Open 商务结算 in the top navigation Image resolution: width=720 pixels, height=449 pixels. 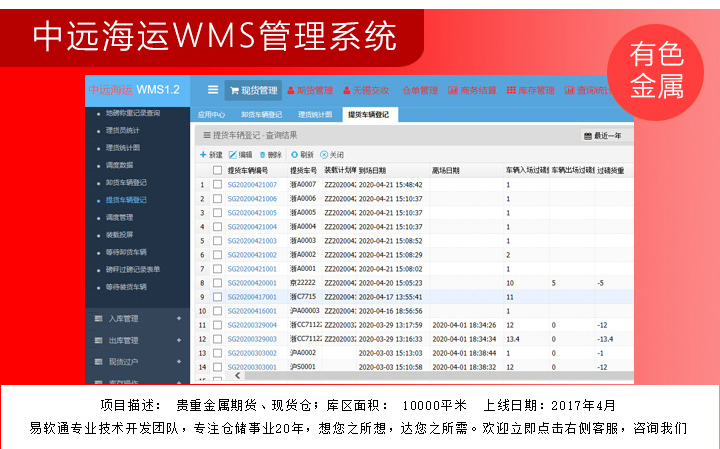pyautogui.click(x=472, y=90)
